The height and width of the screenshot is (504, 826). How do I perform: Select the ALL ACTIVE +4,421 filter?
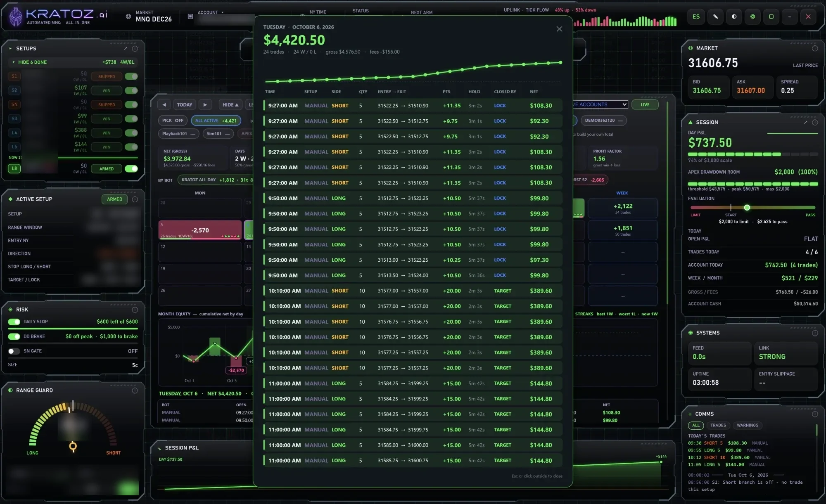(216, 121)
